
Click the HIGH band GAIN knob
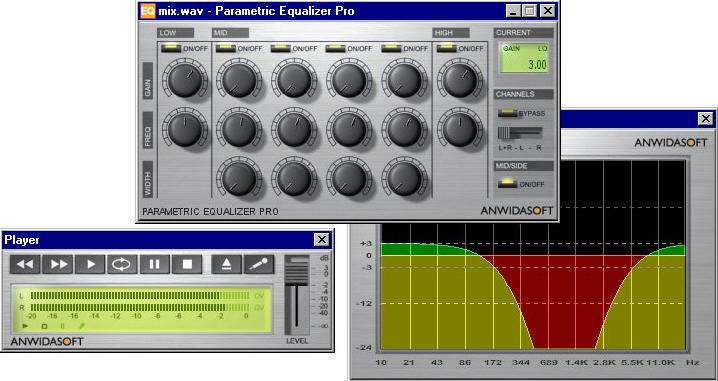460,80
